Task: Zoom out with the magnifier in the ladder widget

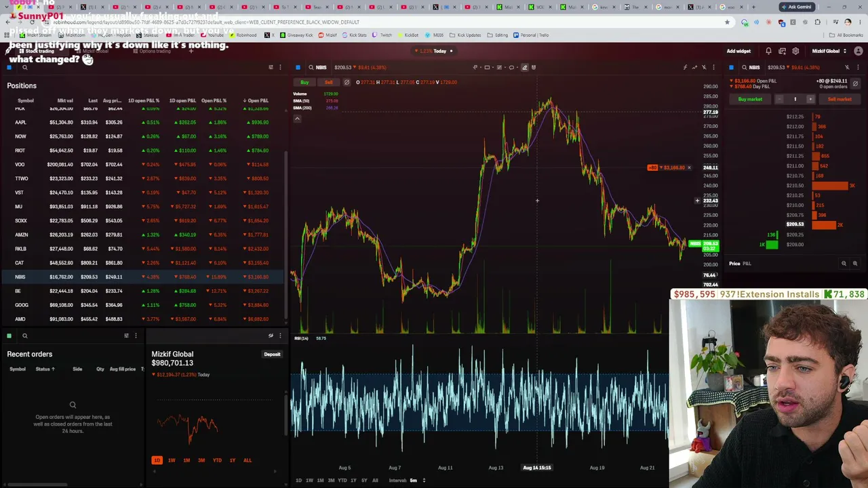Action: click(x=844, y=264)
